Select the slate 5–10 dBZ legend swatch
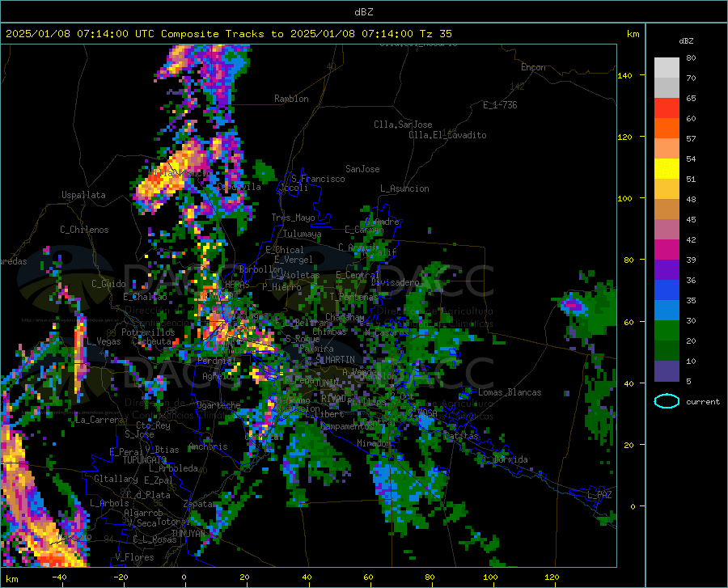 (x=667, y=371)
